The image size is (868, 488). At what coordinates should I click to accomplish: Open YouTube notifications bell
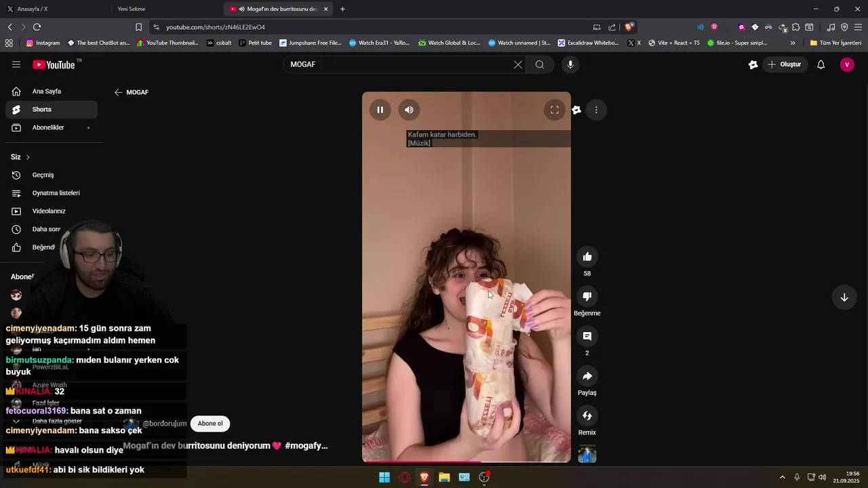(821, 64)
